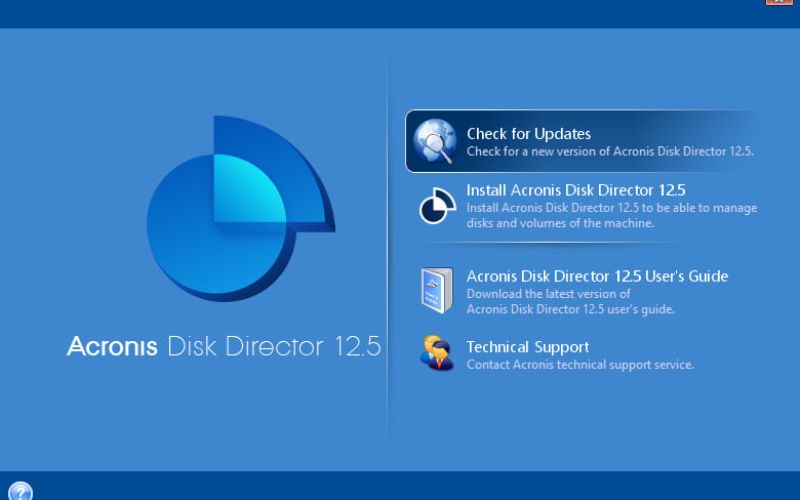This screenshot has width=800, height=500.
Task: Click the Install Acronis Disk Director disk icon
Action: (x=437, y=206)
